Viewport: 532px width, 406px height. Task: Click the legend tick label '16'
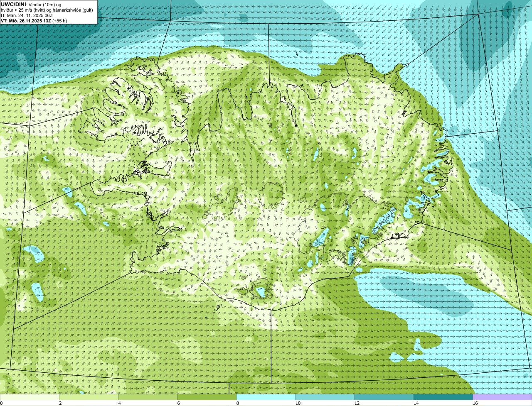(x=475, y=403)
